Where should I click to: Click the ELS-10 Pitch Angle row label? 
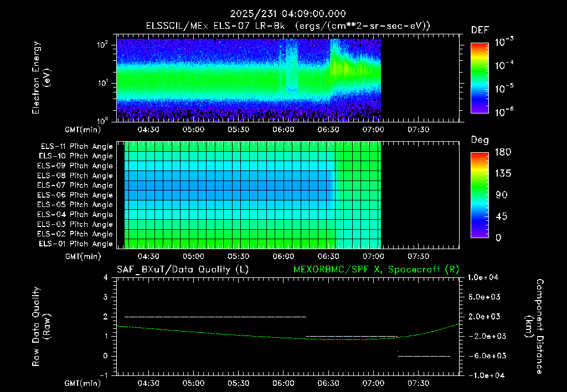pyautogui.click(x=76, y=156)
